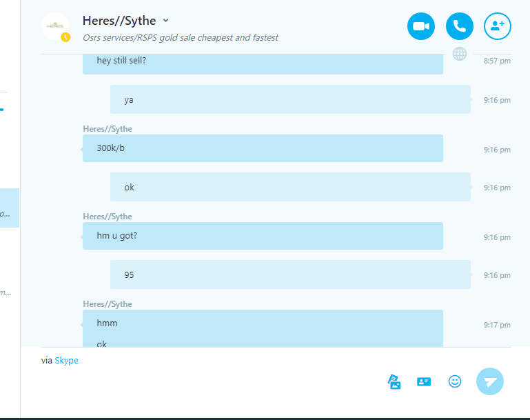Click the 9:17 pm timestamp
The image size is (530, 420).
tap(497, 325)
